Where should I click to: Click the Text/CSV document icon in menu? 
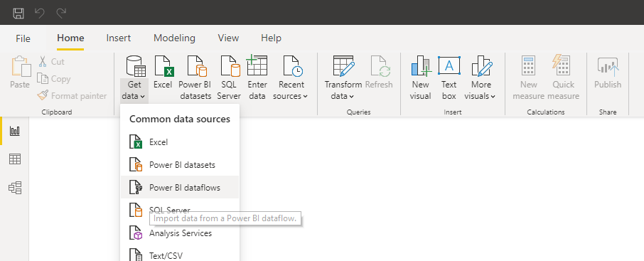136,255
